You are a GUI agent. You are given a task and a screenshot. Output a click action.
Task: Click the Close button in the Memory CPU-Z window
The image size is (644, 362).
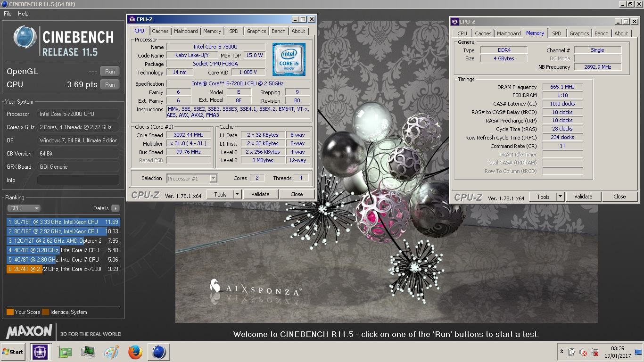pyautogui.click(x=619, y=197)
